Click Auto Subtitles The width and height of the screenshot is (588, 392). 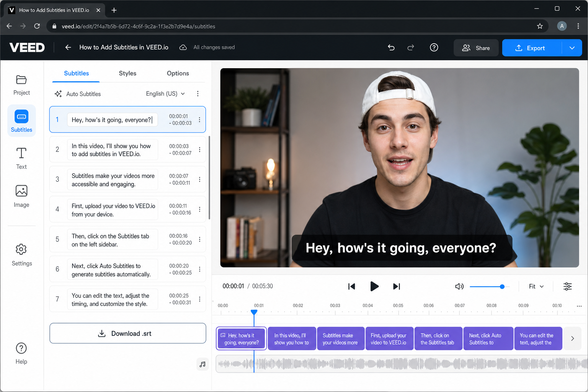78,94
